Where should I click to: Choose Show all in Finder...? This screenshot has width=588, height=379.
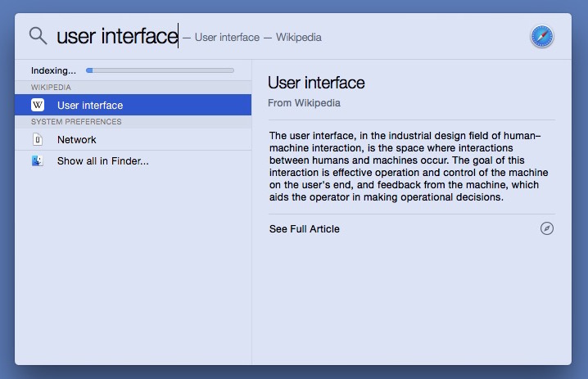133,160
